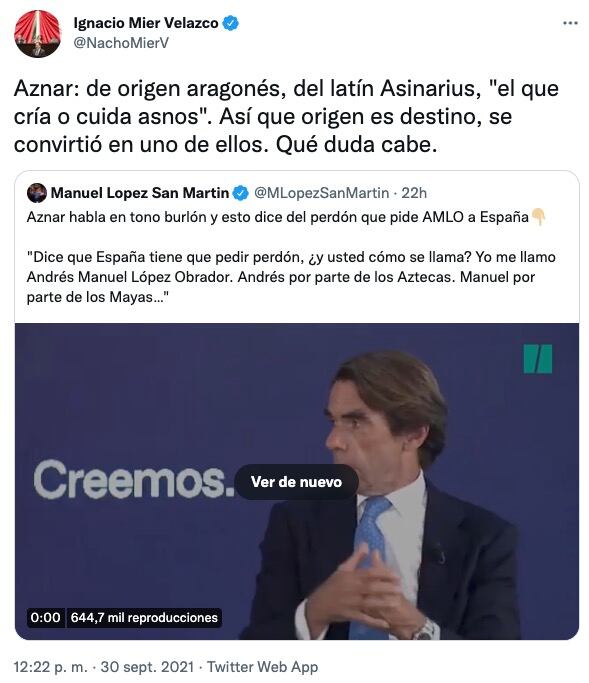The image size is (589, 683).
Task: Click Ignacio Mier Velazco's profile avatar
Action: coord(37,34)
